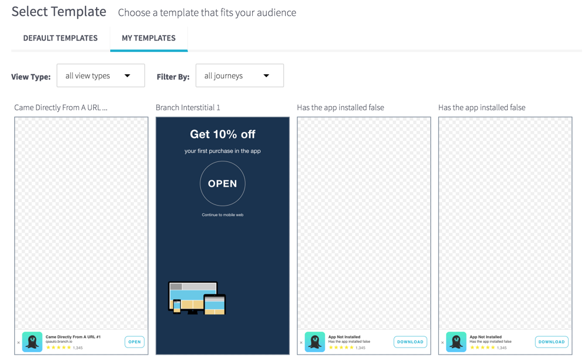This screenshot has width=588, height=364.
Task: Click the devices illustration in Branch Interstitial
Action: [x=197, y=297]
